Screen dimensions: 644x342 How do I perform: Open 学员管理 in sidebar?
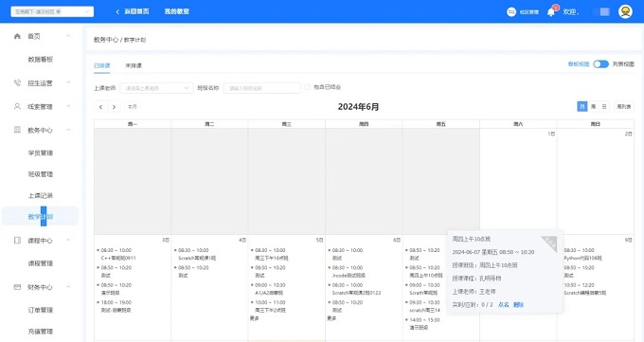tap(40, 153)
